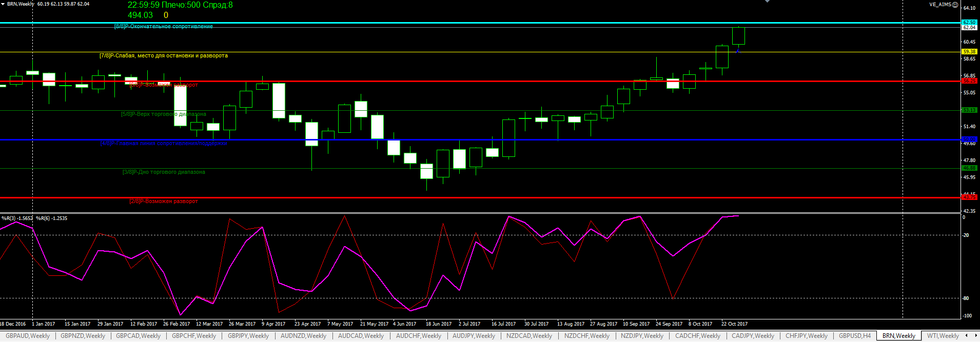Screen dimensions: 980x342
Task: Click the -20 level on indicator scale
Action: 966,235
